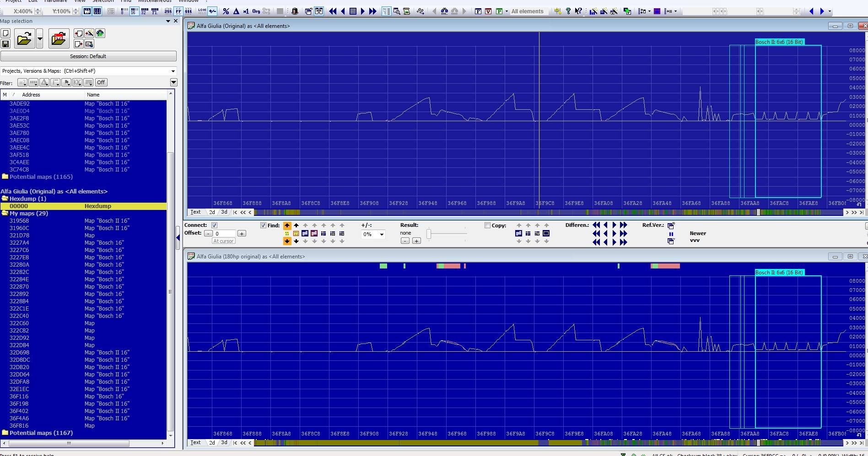Screen dimensions: 868x456
Task: Turn the filter Off toggle button
Action: tap(101, 82)
